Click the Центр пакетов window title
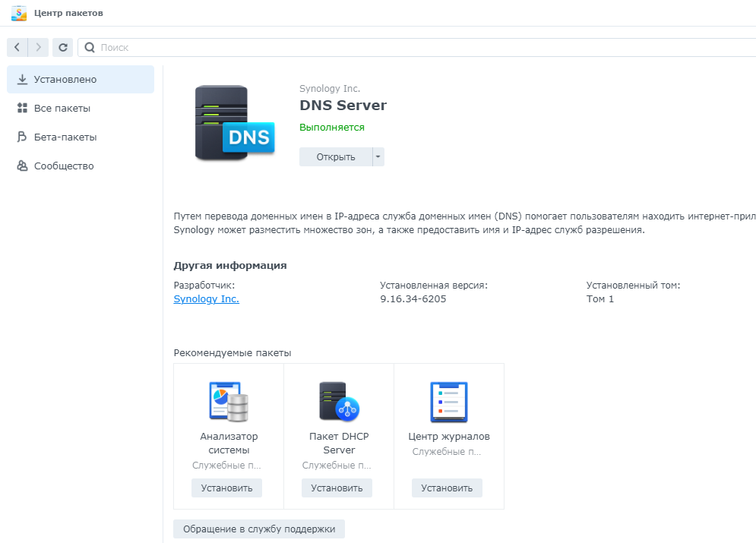 (68, 13)
